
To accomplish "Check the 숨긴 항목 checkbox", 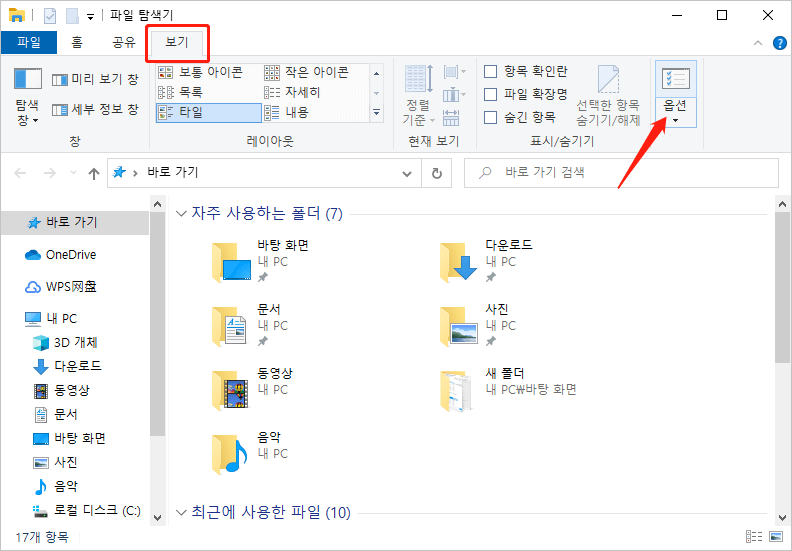I will (491, 117).
